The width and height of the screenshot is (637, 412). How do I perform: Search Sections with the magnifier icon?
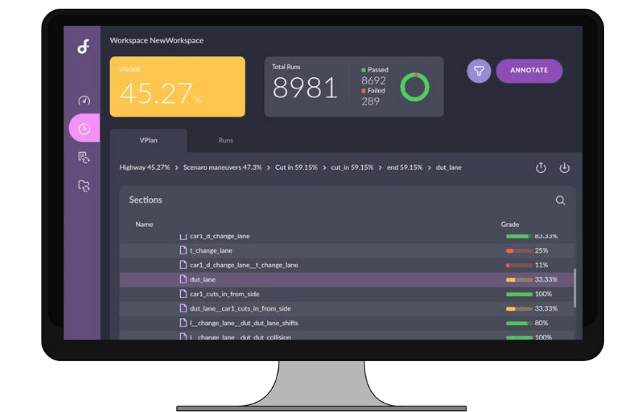[560, 200]
